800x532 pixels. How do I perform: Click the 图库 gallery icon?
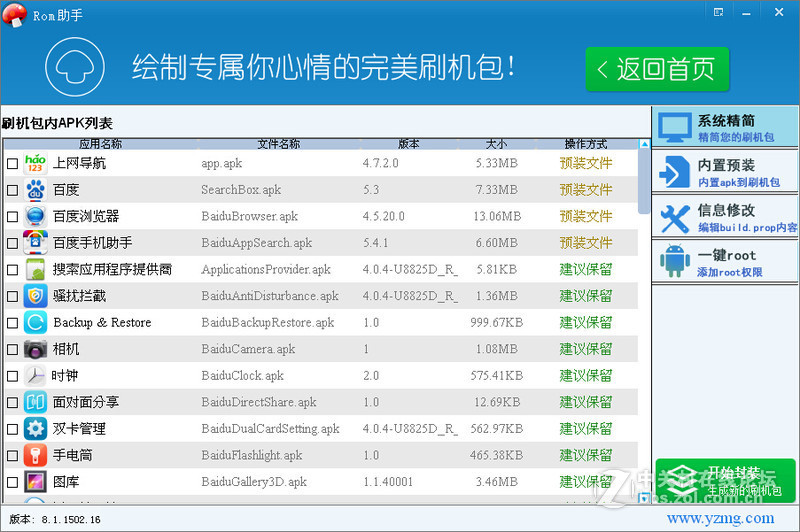point(35,482)
